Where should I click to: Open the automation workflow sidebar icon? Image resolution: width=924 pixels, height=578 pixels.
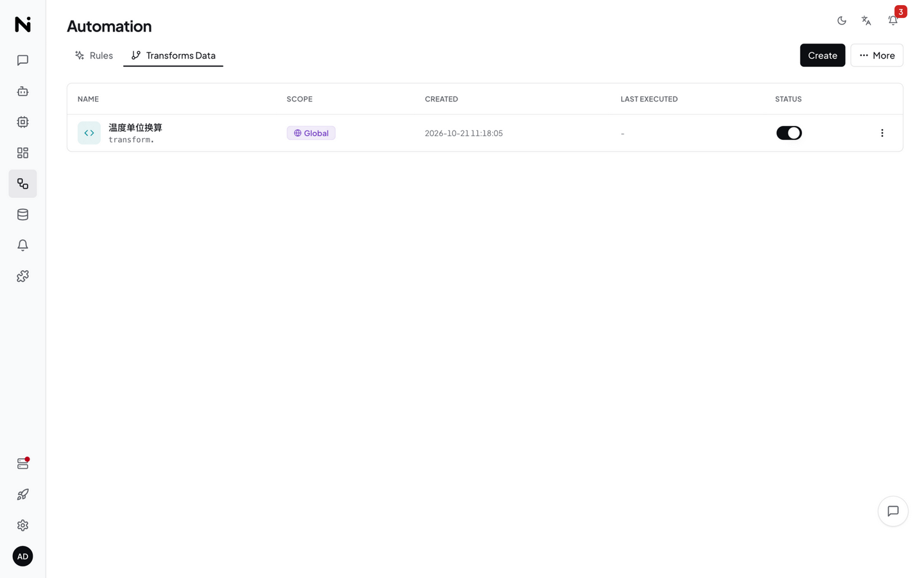[x=22, y=184]
